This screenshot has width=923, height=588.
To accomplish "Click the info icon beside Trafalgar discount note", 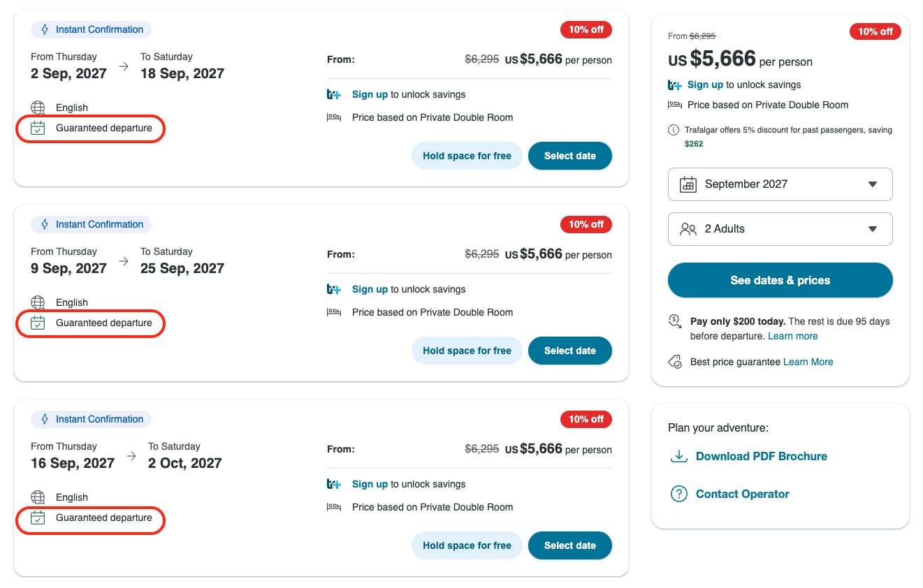I will coord(674,130).
